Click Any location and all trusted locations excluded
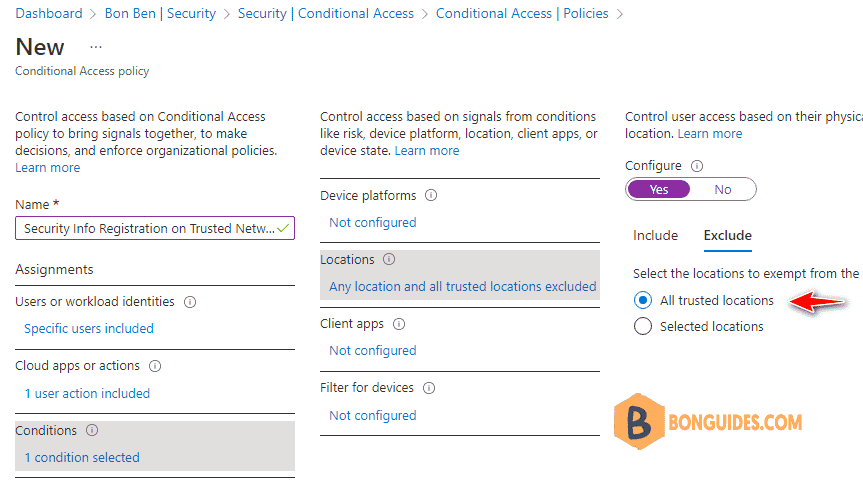 click(x=462, y=287)
